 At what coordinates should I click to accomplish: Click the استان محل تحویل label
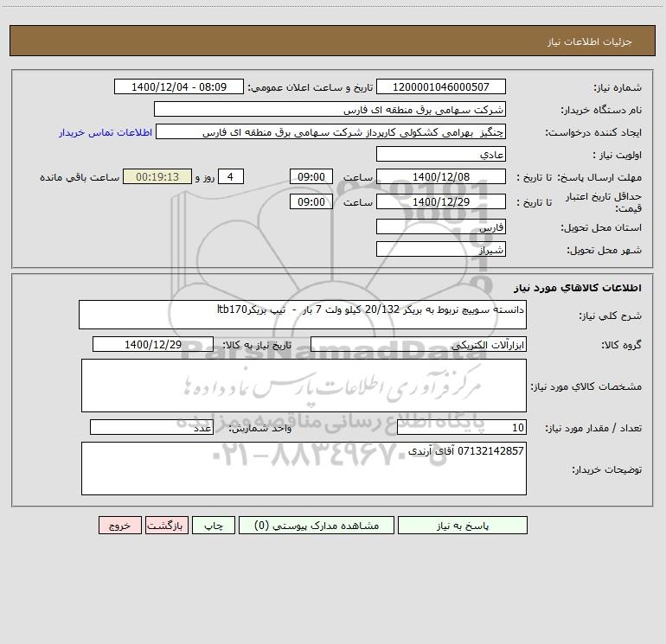tap(601, 228)
